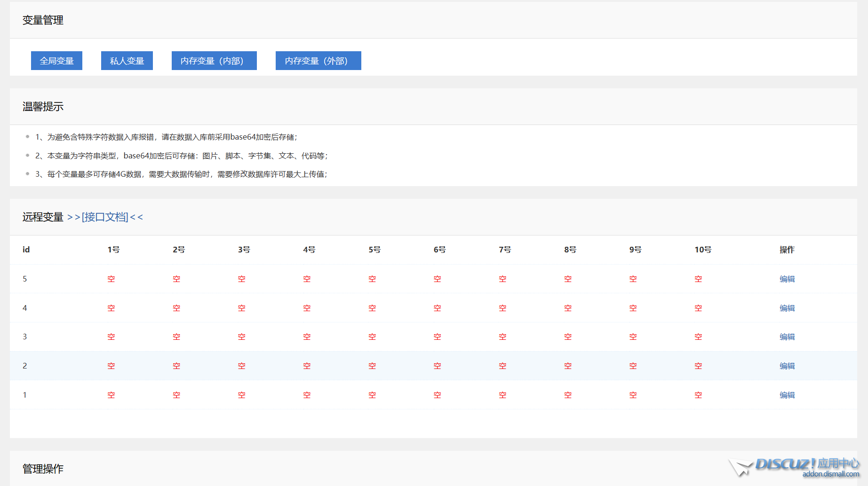Click the 5号 value in row 3
This screenshot has width=868, height=486.
372,337
